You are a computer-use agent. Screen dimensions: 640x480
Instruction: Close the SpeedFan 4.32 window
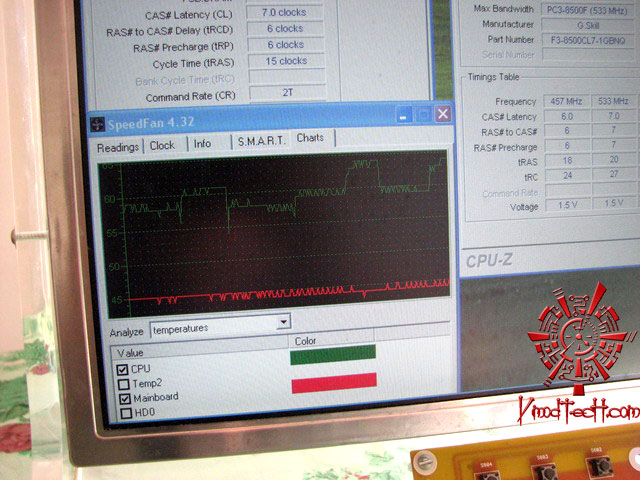pos(443,114)
